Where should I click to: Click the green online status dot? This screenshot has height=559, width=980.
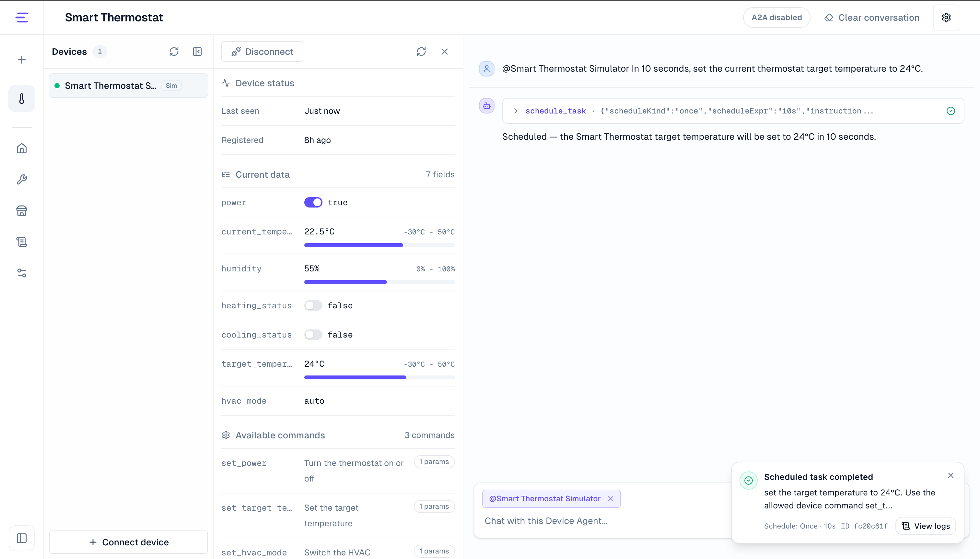[57, 86]
